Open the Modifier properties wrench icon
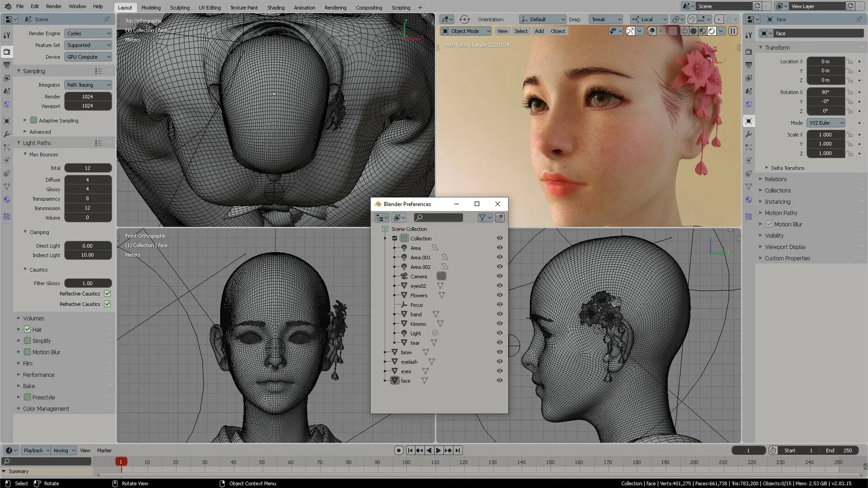 click(x=7, y=134)
